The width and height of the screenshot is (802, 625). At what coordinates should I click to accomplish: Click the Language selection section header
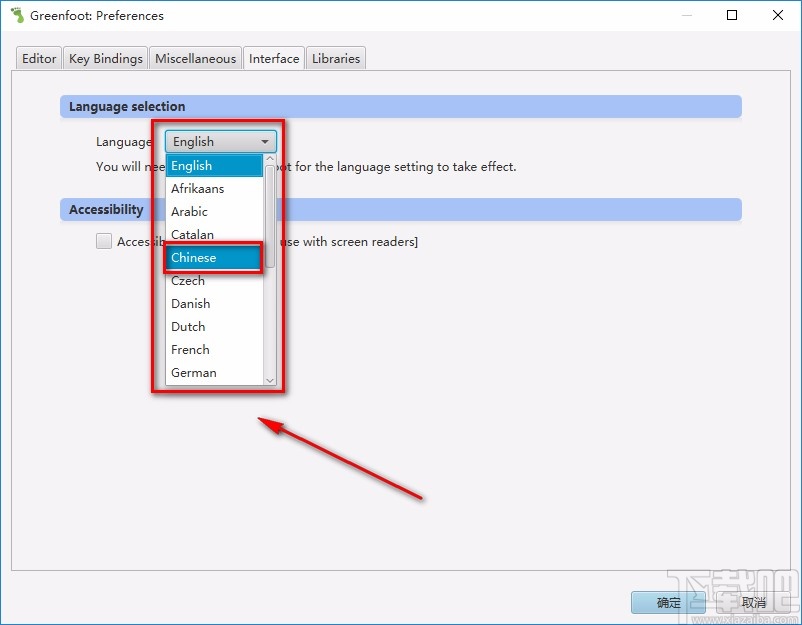[x=400, y=106]
